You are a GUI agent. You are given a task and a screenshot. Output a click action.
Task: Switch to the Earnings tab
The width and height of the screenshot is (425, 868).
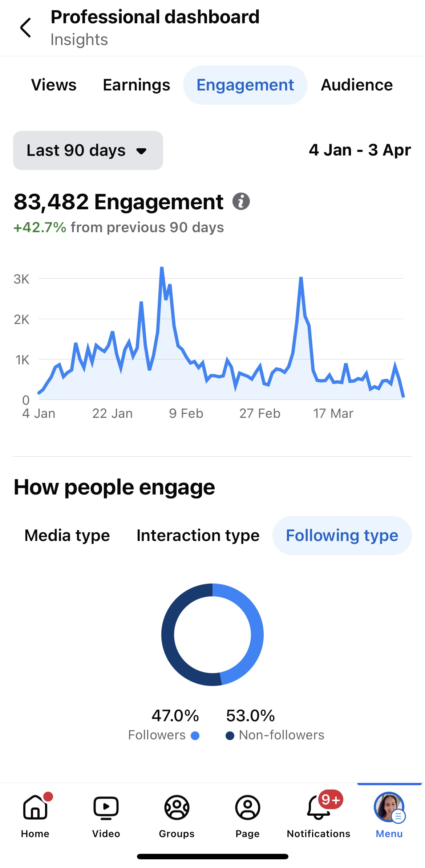click(x=136, y=85)
